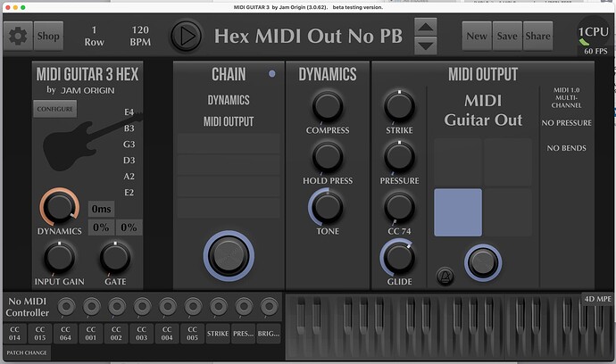Click the CONFIGURE button
This screenshot has width=616, height=364.
pos(55,109)
